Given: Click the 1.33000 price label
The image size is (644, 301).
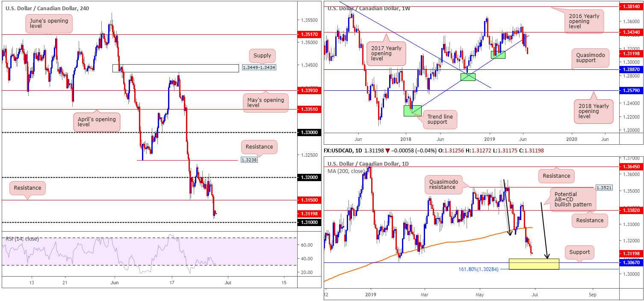Looking at the screenshot, I should pos(308,133).
